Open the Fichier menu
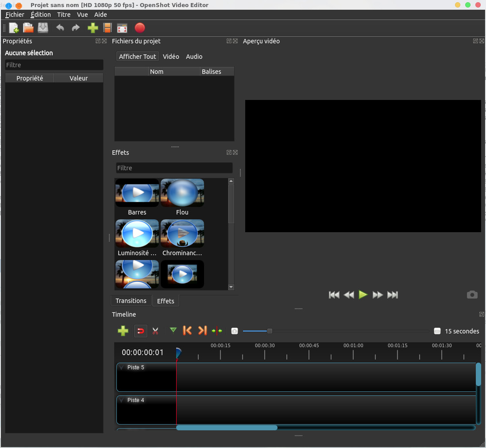 tap(15, 15)
